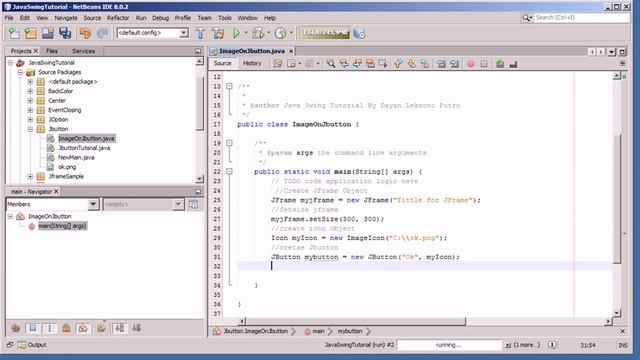Toggle Rectangular Selection in editor toolbar

[383, 64]
